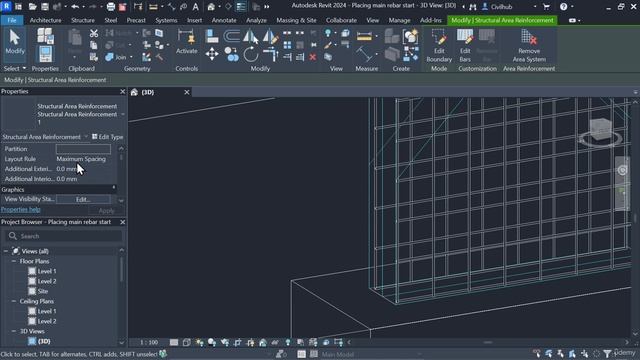Toggle Select Links in status bar

pos(537,353)
